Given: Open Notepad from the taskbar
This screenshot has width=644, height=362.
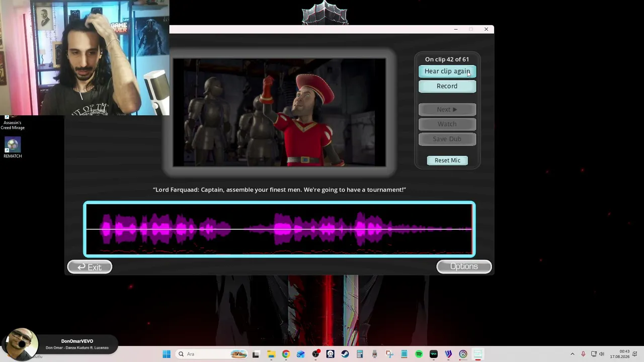Looking at the screenshot, I should [x=404, y=354].
